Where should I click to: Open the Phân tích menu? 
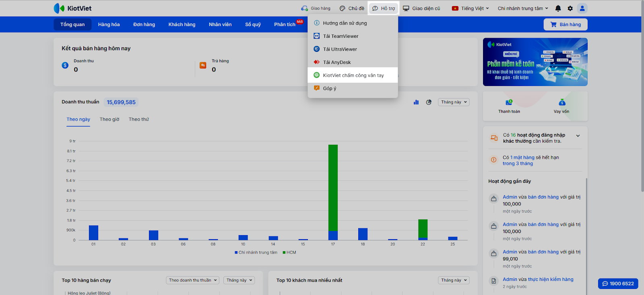285,25
